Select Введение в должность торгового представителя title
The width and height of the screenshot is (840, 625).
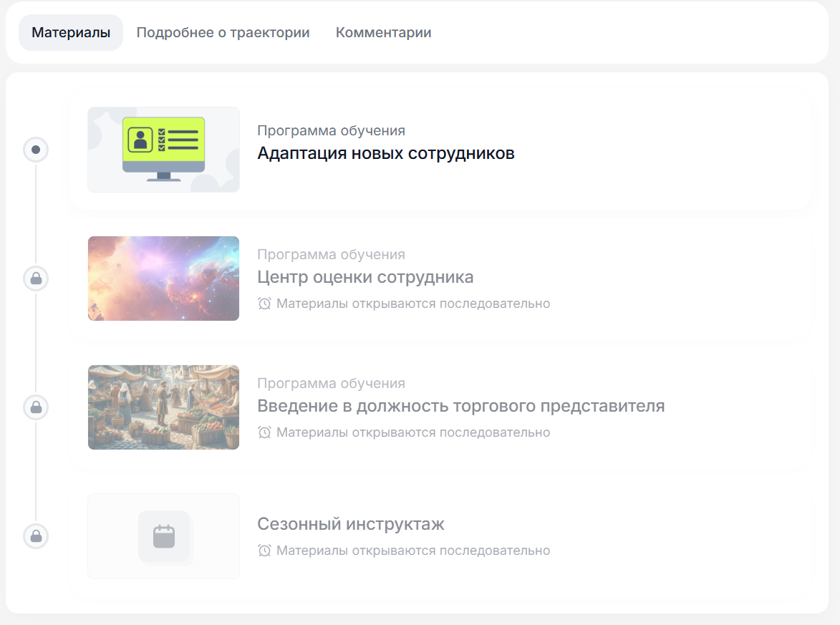click(460, 406)
